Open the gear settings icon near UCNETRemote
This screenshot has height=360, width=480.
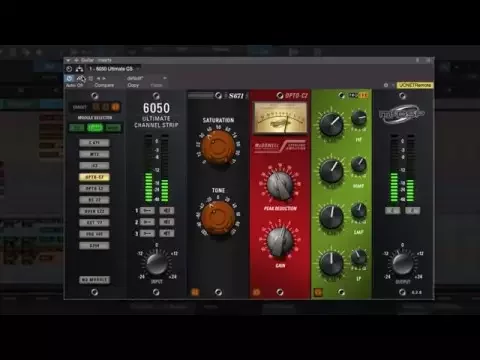pos(386,85)
